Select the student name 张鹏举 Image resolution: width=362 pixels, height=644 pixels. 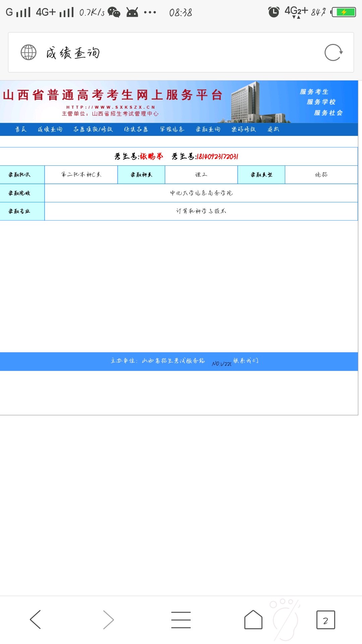152,156
